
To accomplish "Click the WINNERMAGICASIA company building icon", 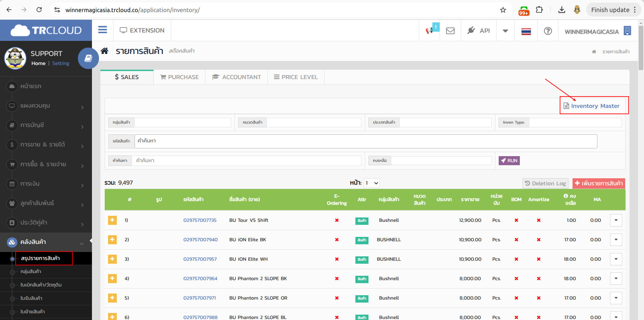I will pyautogui.click(x=627, y=30).
